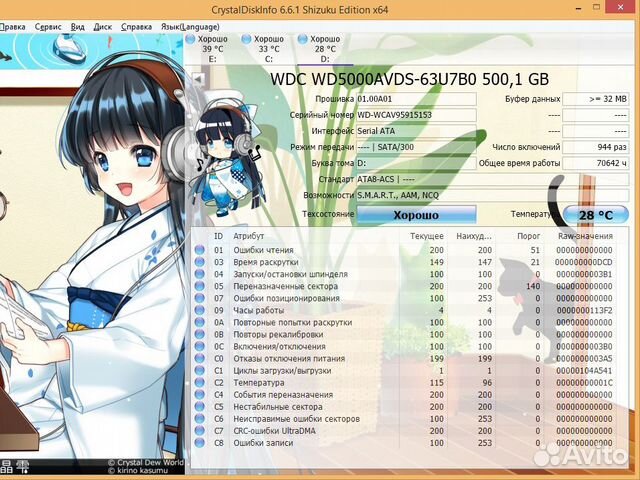Click raw value 000000000DCD
The image size is (640, 480).
(x=584, y=262)
